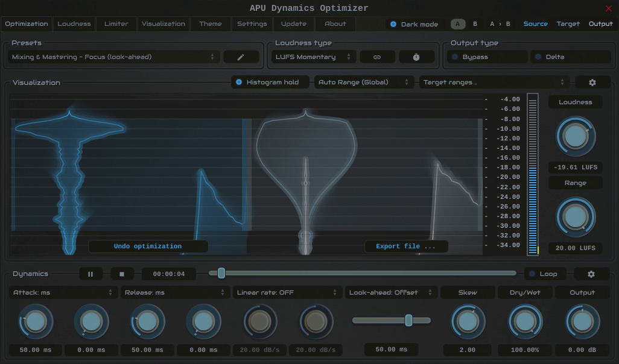This screenshot has width=619, height=364.
Task: Stop playback
Action: (122, 274)
